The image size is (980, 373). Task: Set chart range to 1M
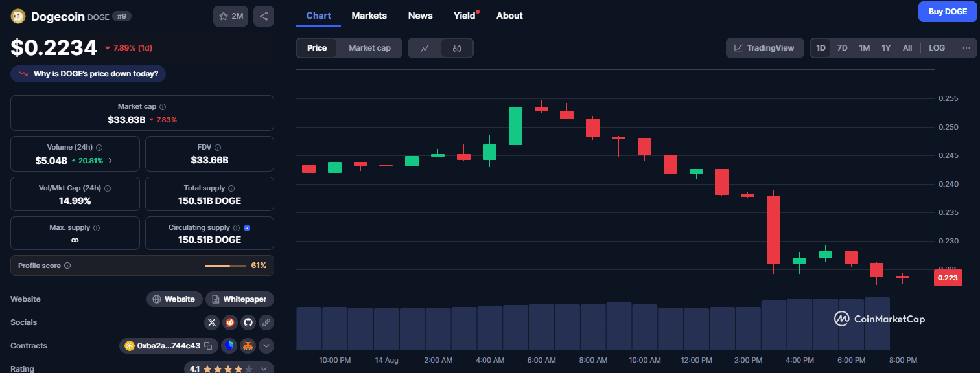[x=864, y=48]
